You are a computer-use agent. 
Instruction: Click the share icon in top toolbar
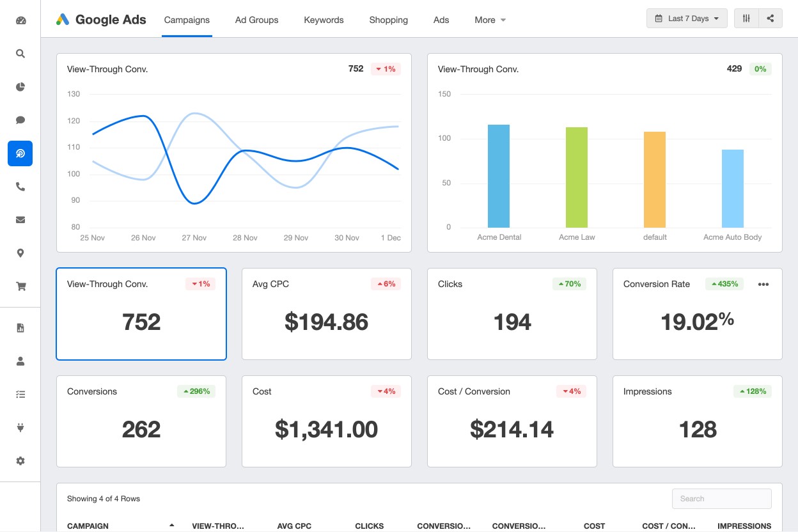771,19
